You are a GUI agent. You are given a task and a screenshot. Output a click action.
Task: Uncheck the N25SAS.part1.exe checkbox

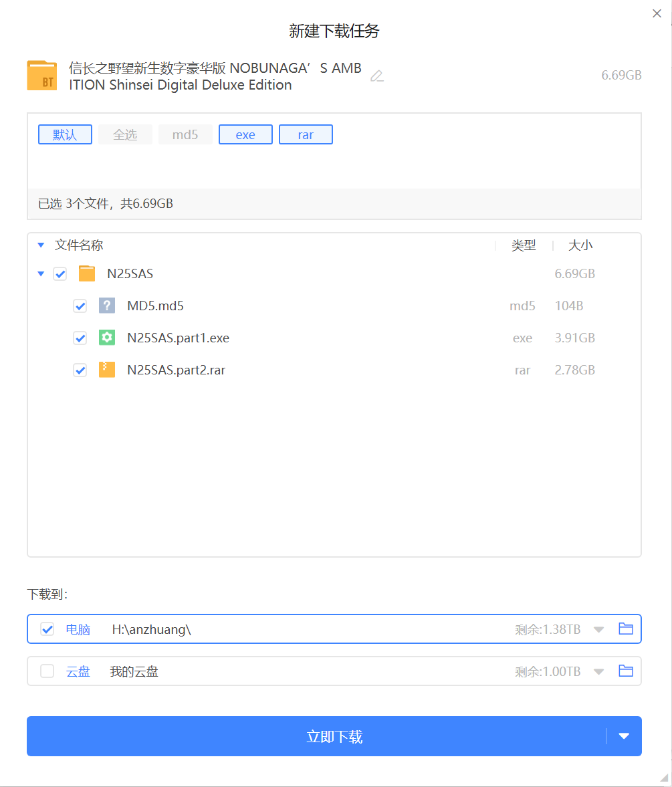click(80, 338)
